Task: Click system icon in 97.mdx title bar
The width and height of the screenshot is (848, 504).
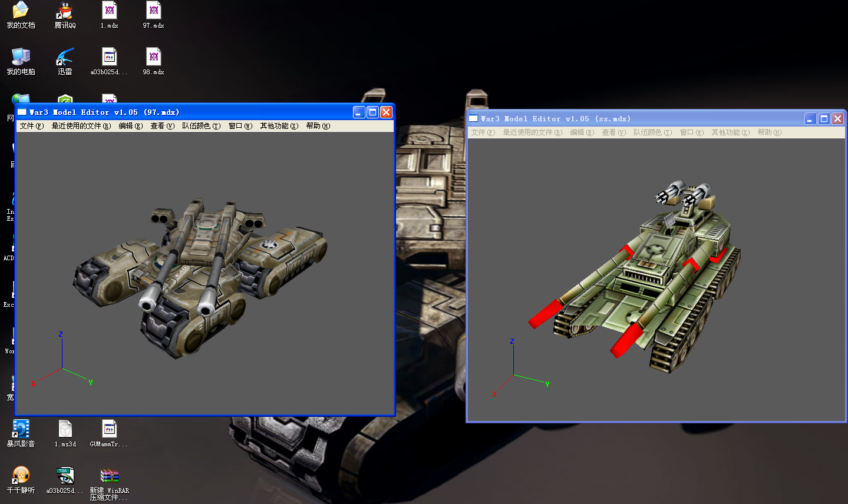Action: (22, 112)
